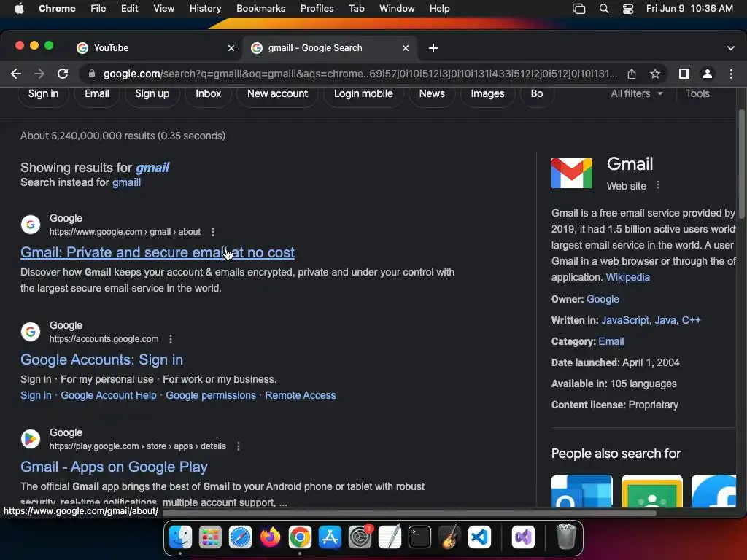Launch Firefox from the Dock

coord(270,537)
